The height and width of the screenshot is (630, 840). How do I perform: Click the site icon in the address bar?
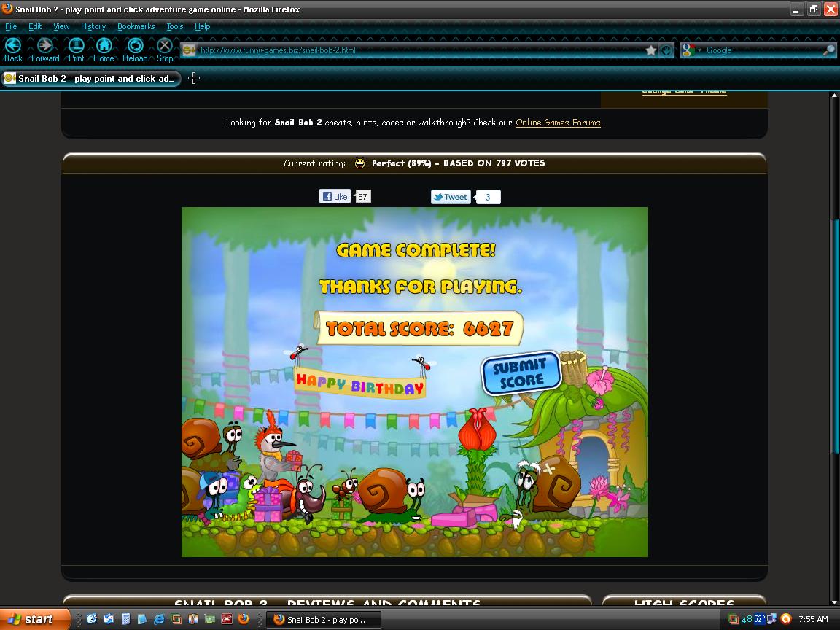coord(189,50)
